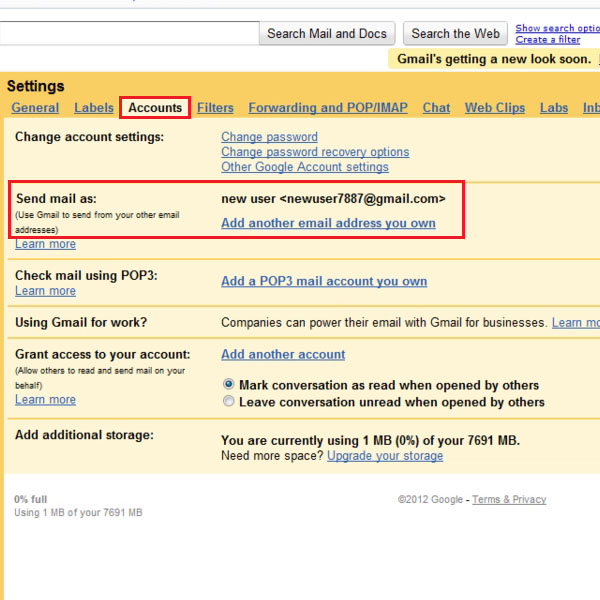
Task: Click the Search Mail and Docs button
Action: point(327,34)
